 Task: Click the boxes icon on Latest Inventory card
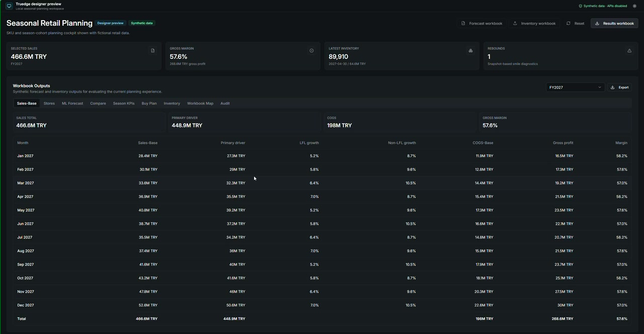coord(470,51)
